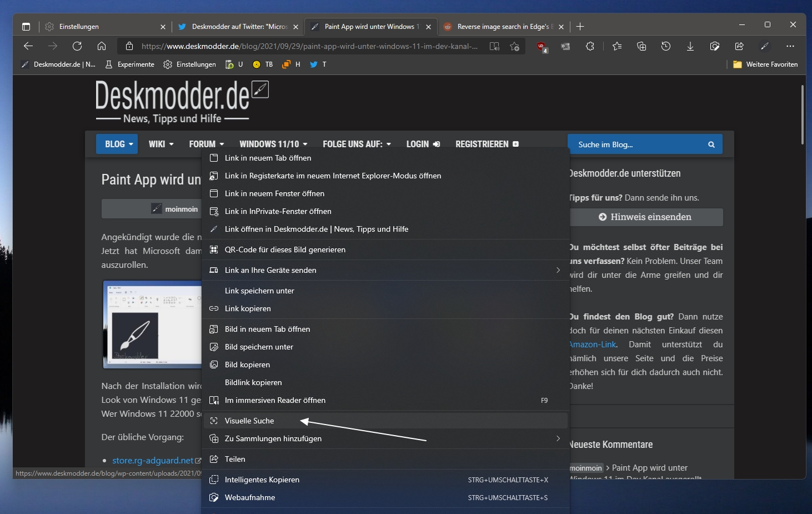Select Link kopieren

(385, 308)
